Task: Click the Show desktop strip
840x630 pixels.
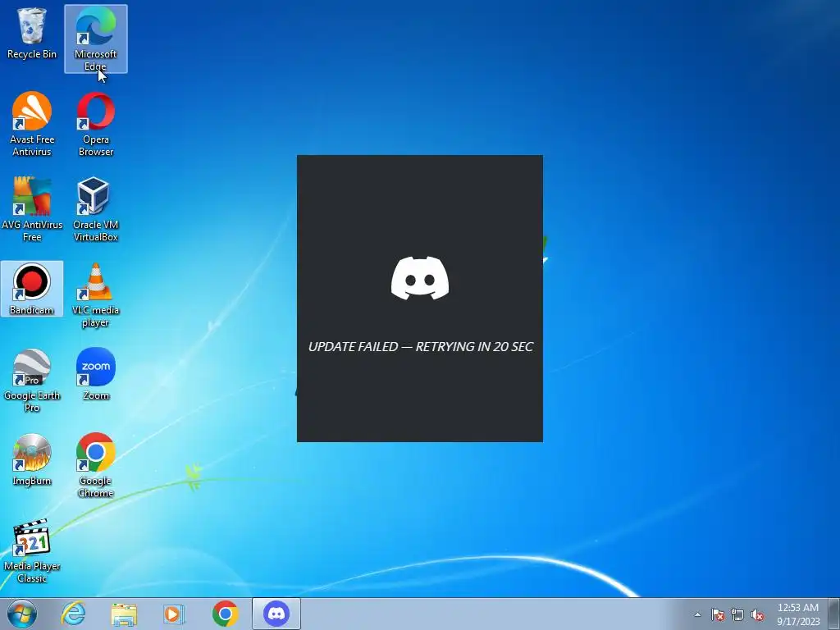Action: 834,614
